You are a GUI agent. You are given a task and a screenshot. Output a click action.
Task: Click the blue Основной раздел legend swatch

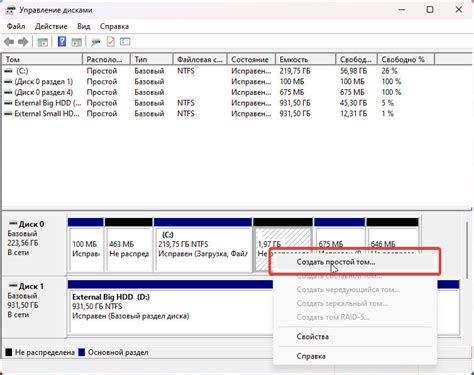coord(82,352)
